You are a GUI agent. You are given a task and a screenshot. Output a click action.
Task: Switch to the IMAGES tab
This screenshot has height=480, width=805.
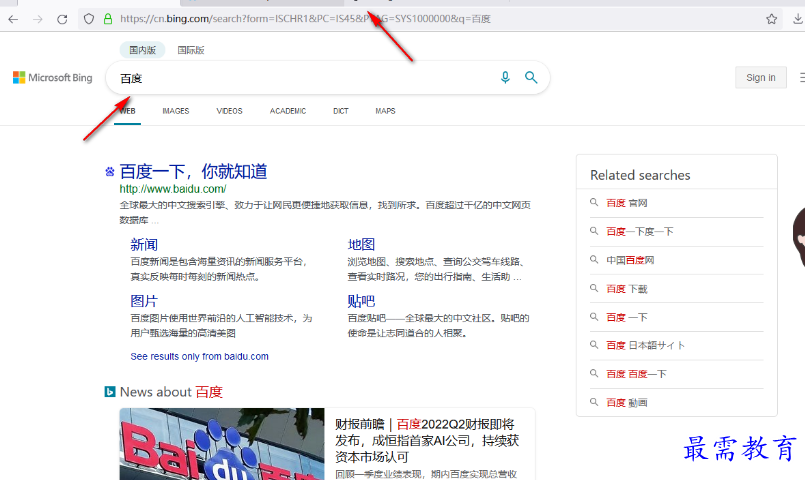point(176,111)
